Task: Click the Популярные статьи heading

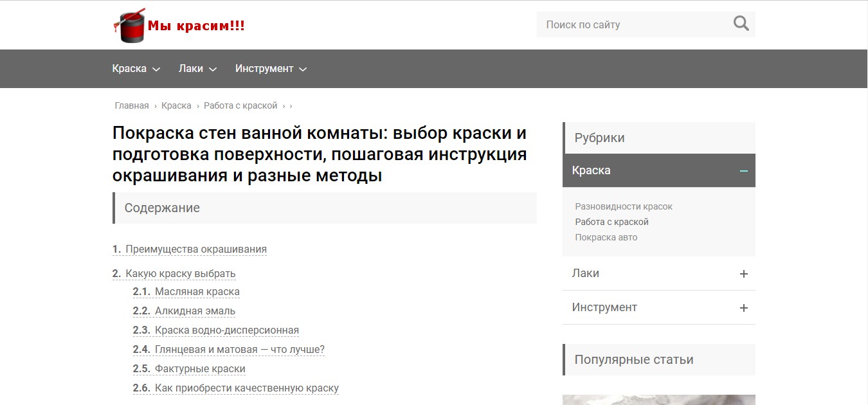Action: pyautogui.click(x=659, y=359)
